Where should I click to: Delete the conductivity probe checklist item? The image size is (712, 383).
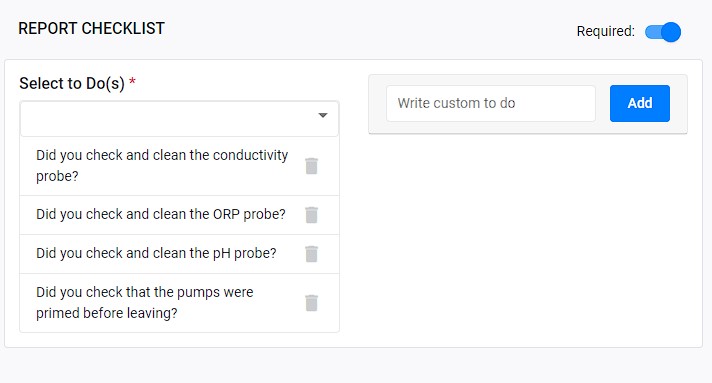pyautogui.click(x=312, y=166)
